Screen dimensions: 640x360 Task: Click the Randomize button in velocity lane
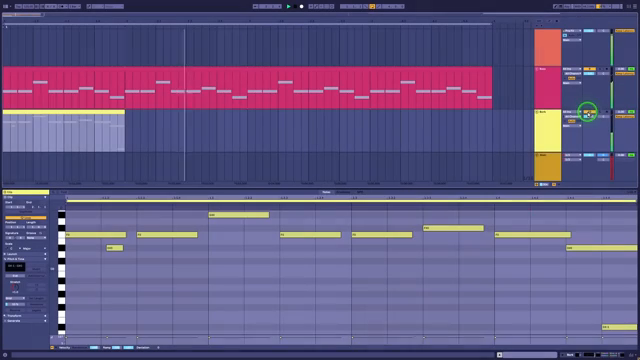pos(80,348)
